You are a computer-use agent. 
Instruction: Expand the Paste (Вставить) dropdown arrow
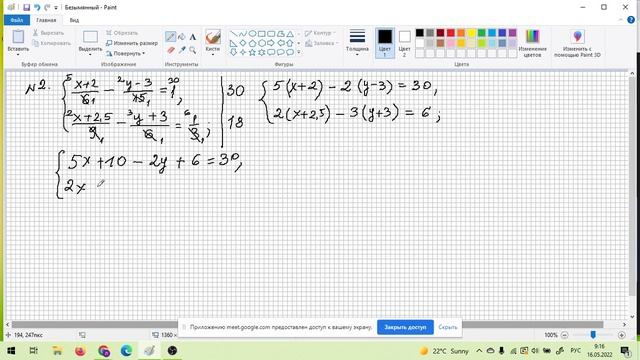point(18,55)
